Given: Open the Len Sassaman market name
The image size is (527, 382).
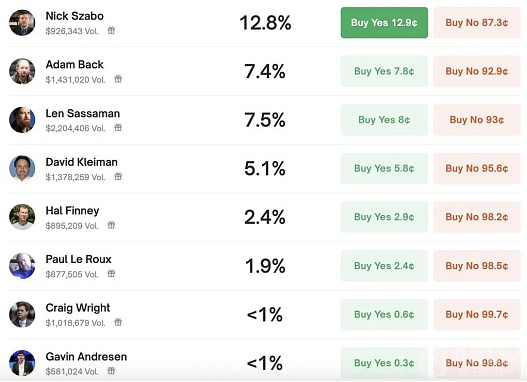Looking at the screenshot, I should 83,113.
